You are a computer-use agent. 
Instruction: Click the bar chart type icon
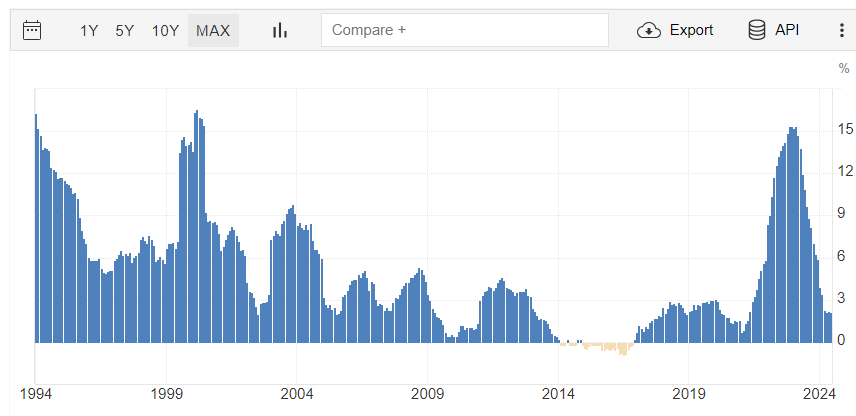pyautogui.click(x=280, y=30)
